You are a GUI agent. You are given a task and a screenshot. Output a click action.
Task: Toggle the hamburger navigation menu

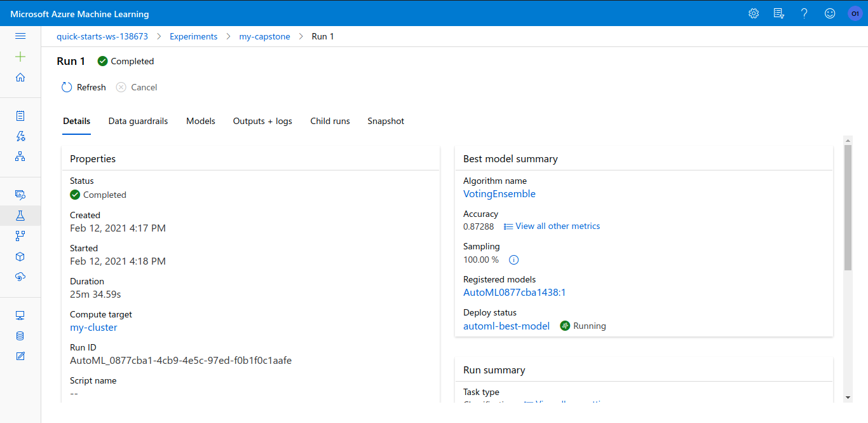[x=20, y=36]
